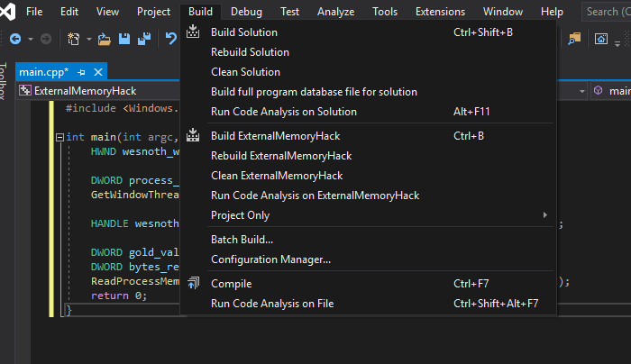Click the 'HANDLE wesnoth' code line
This screenshot has height=364, width=631.
(135, 223)
